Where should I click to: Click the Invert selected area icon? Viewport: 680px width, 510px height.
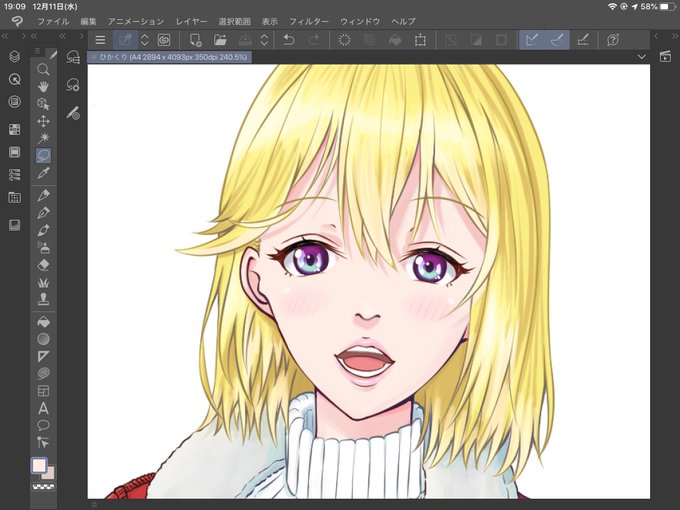click(x=476, y=40)
